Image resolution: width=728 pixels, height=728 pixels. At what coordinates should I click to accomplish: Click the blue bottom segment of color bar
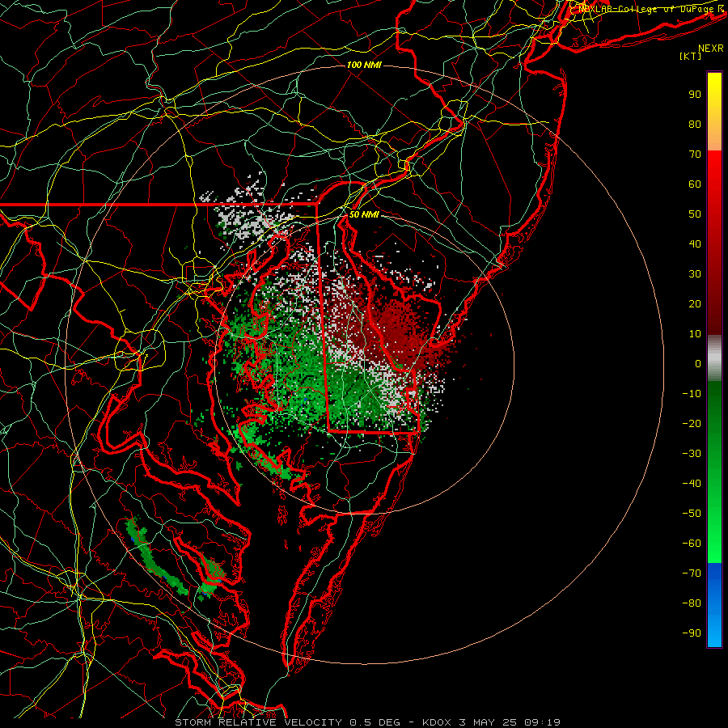point(714,605)
